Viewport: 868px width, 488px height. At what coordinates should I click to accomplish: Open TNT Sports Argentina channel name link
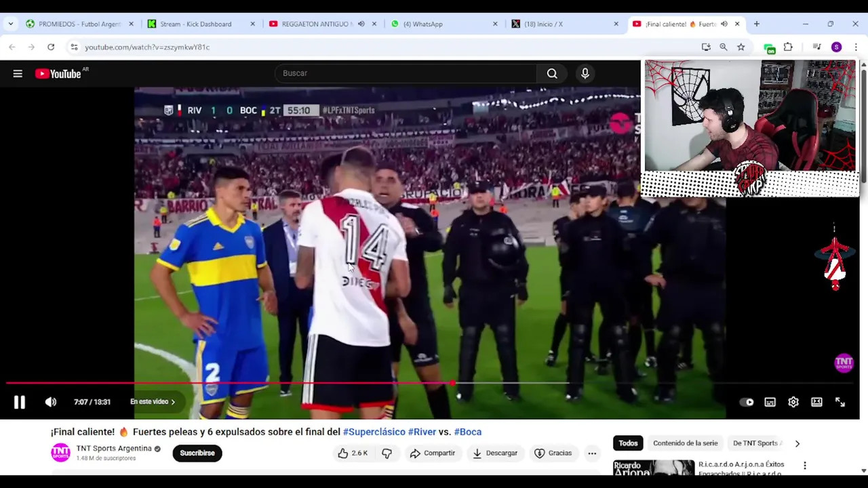tap(114, 449)
